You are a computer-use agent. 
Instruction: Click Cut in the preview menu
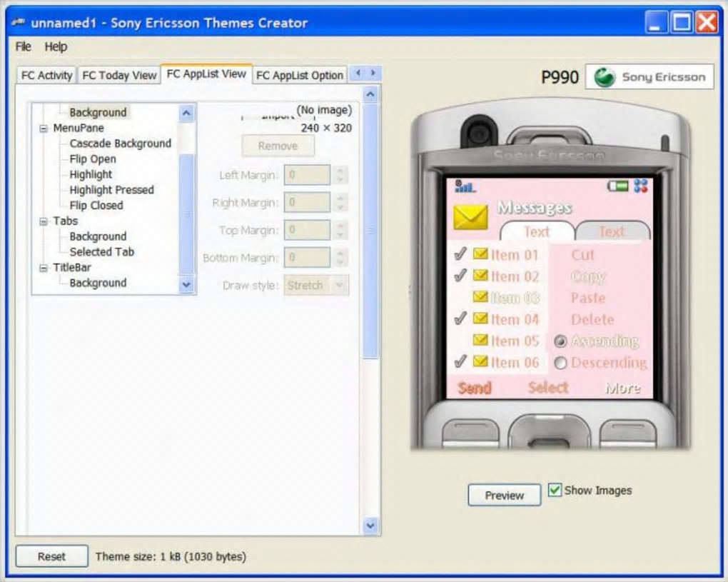(582, 255)
